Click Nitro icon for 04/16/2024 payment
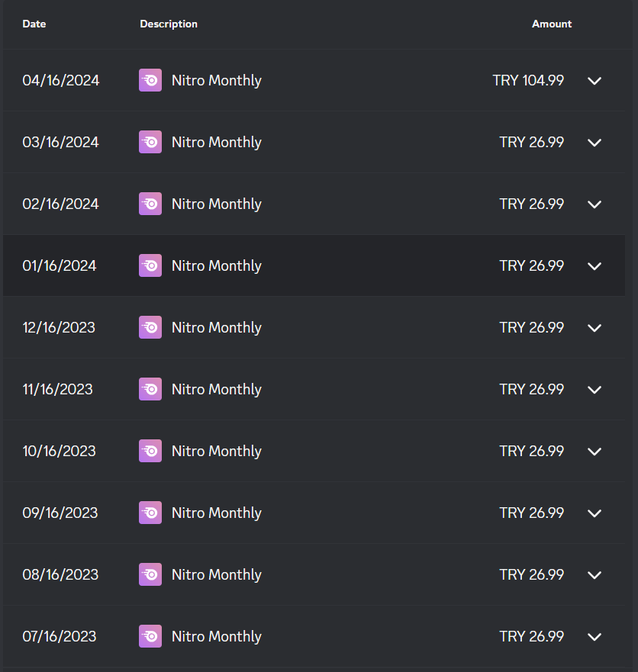 (150, 80)
